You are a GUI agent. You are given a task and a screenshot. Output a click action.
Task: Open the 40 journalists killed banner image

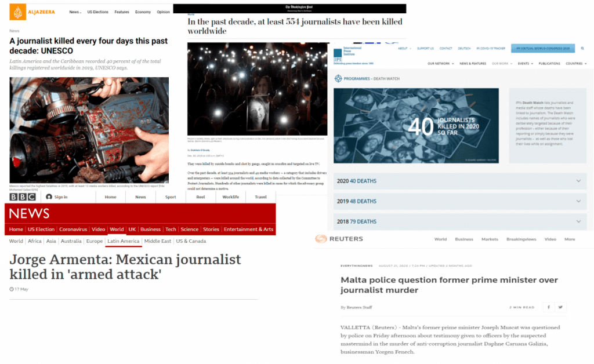coord(416,126)
